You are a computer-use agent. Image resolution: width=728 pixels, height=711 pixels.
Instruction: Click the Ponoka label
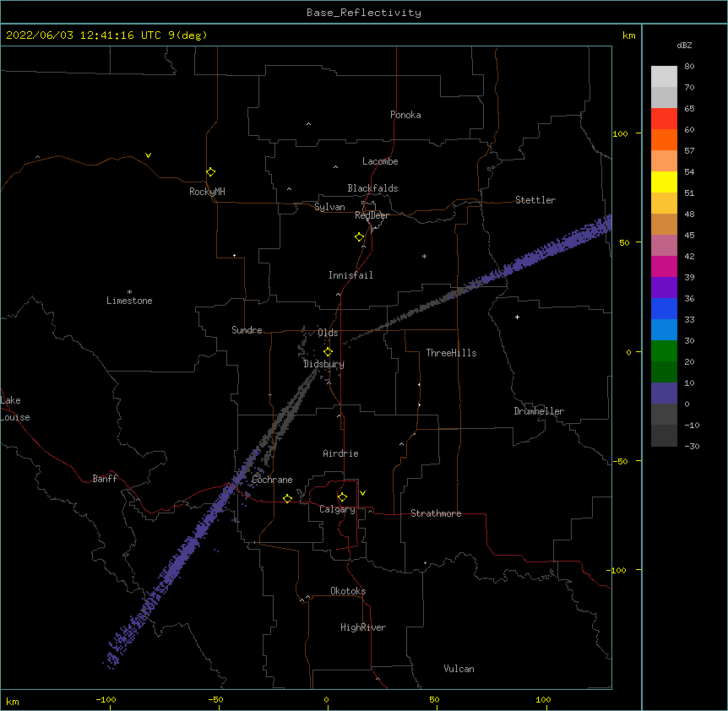point(405,115)
